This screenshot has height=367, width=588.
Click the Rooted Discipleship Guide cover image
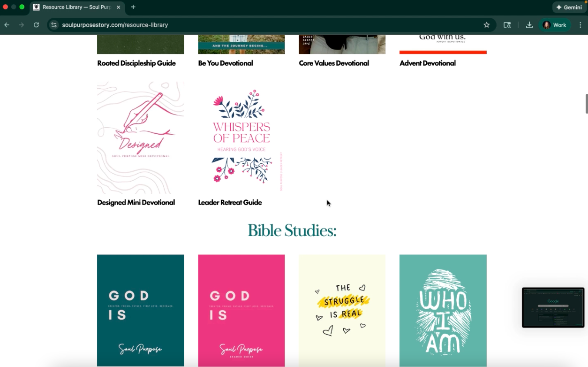141,44
